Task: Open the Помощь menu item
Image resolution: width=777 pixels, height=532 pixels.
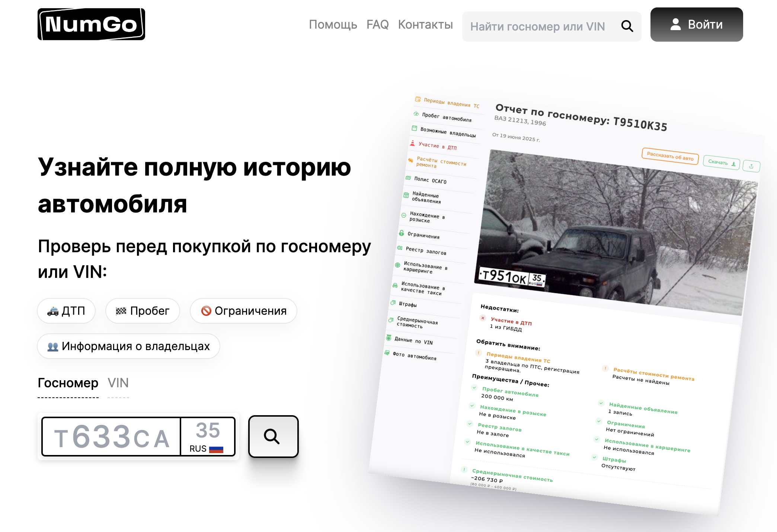Action: [x=333, y=25]
